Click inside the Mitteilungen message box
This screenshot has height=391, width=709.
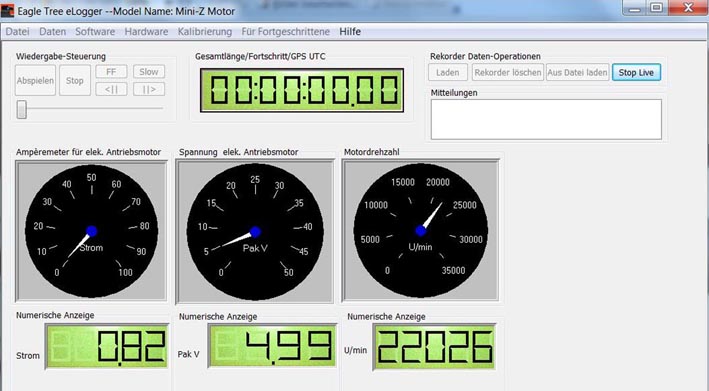click(546, 119)
